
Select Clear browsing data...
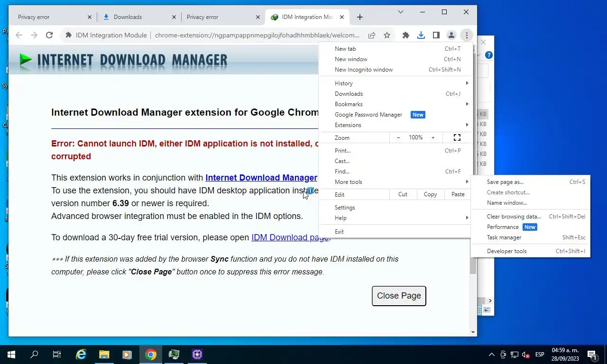coord(531,217)
